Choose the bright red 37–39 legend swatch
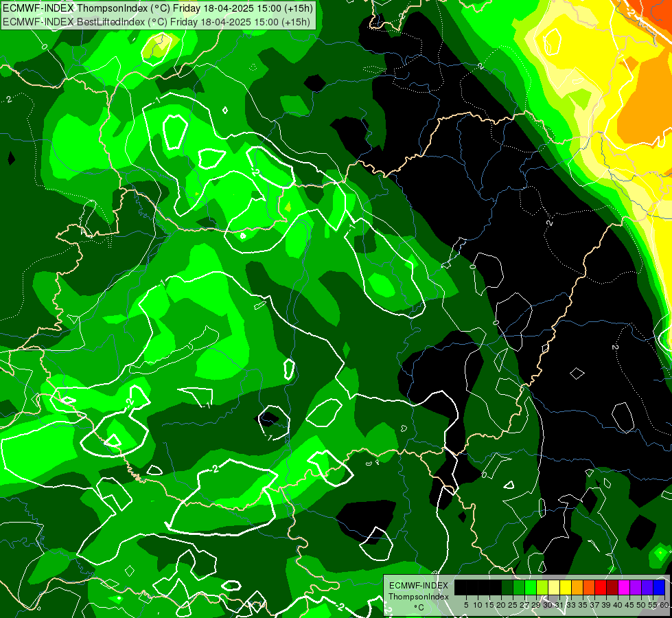This screenshot has width=672, height=618. (601, 587)
